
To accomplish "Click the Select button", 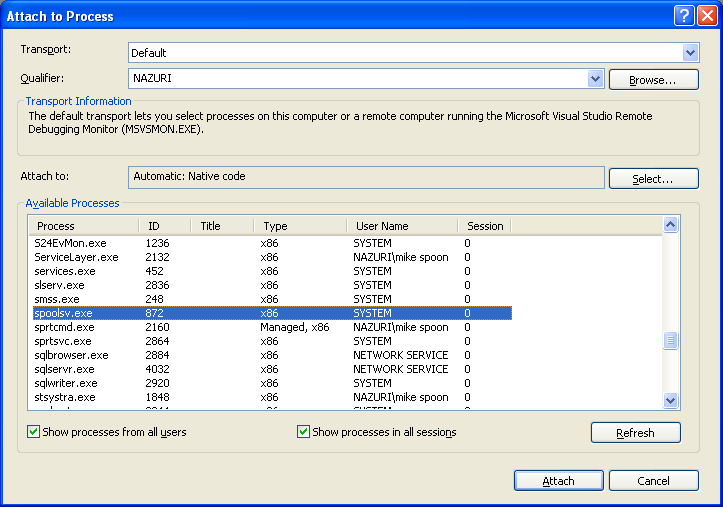I will (654, 178).
